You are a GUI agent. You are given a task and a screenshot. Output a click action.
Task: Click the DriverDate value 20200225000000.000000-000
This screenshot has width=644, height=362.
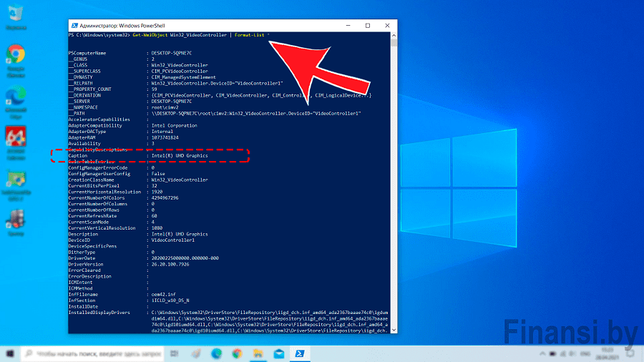(185, 258)
